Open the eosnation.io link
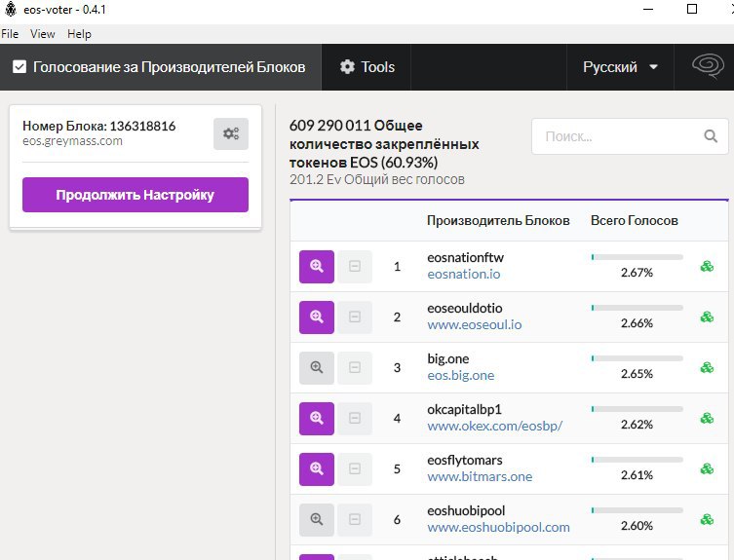The width and height of the screenshot is (734, 560). pos(463,274)
